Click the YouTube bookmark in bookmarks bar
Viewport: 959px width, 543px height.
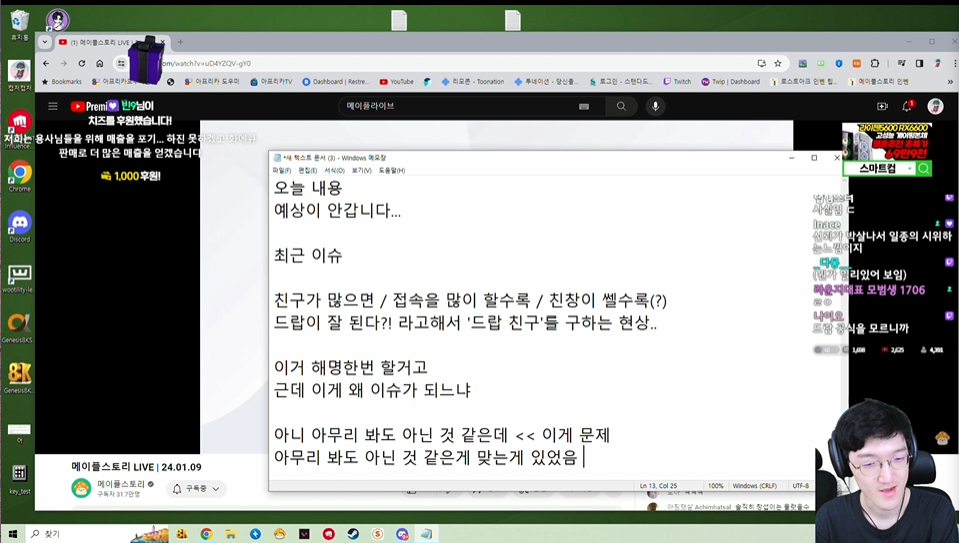(396, 82)
